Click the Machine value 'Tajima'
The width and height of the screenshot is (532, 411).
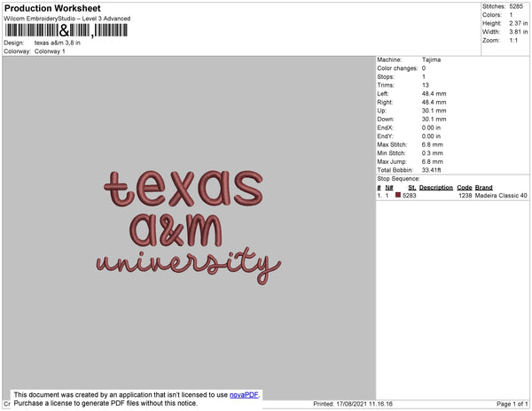[431, 59]
